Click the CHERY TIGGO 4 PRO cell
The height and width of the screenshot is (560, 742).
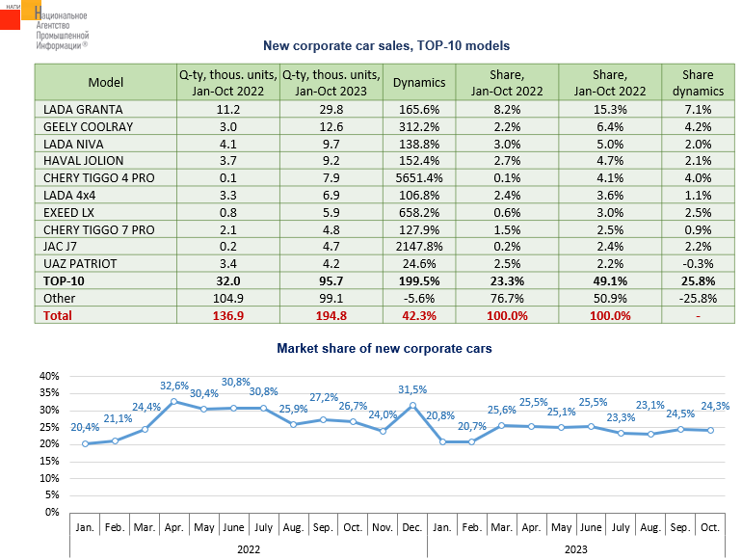[x=99, y=178]
